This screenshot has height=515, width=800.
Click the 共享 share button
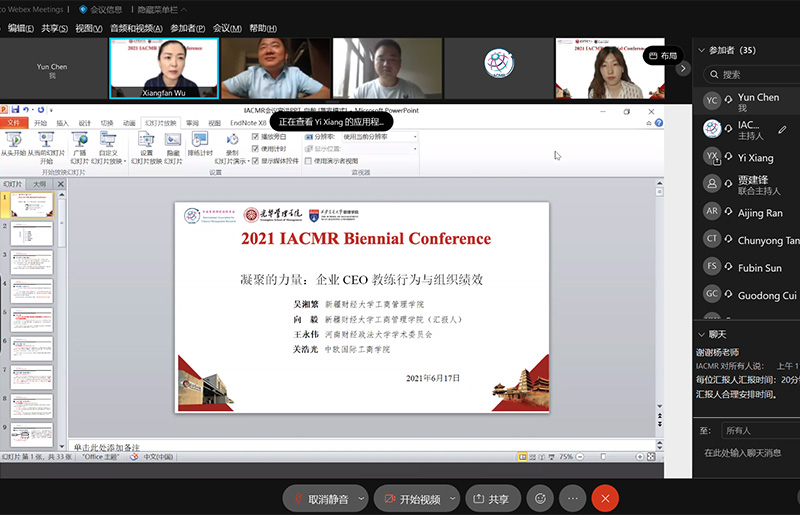click(x=490, y=498)
